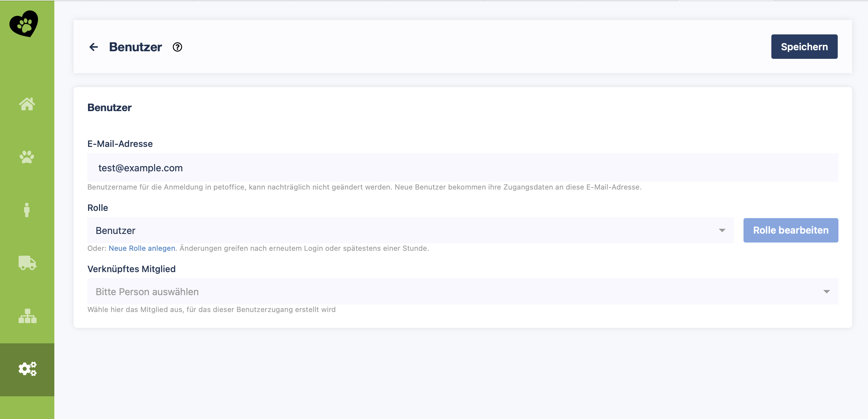Open the animals paw sidebar icon
Image resolution: width=868 pixels, height=419 pixels.
coord(27,157)
